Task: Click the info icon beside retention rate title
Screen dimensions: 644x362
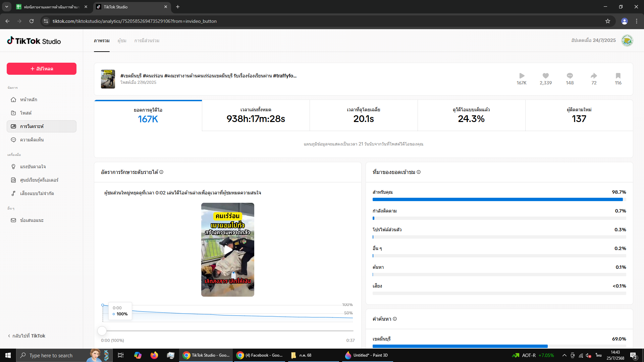Action: (161, 172)
